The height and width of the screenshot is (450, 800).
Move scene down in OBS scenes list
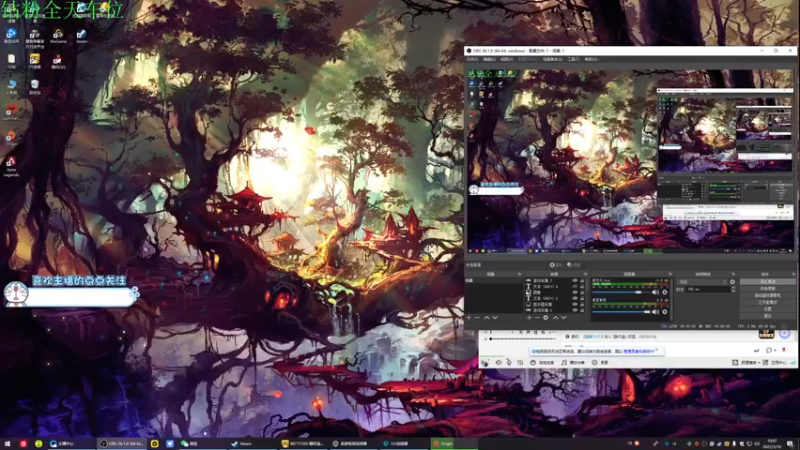point(495,317)
